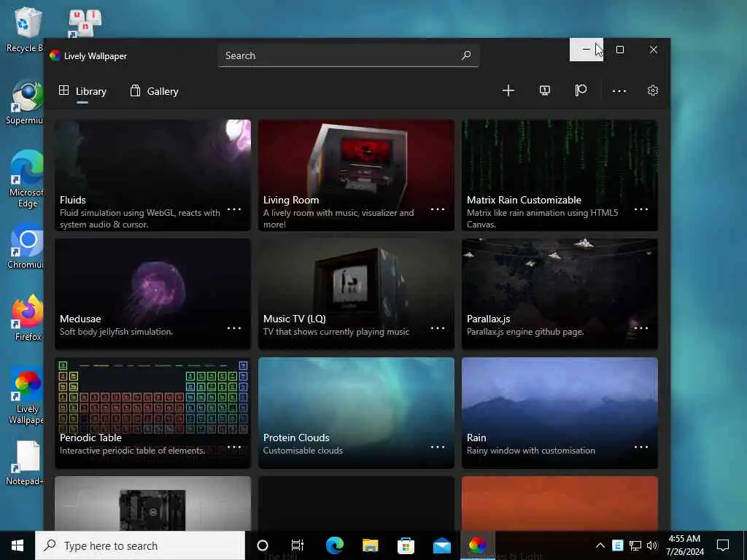
Task: Select the Periodic Table wallpaper thumbnail
Action: click(152, 413)
